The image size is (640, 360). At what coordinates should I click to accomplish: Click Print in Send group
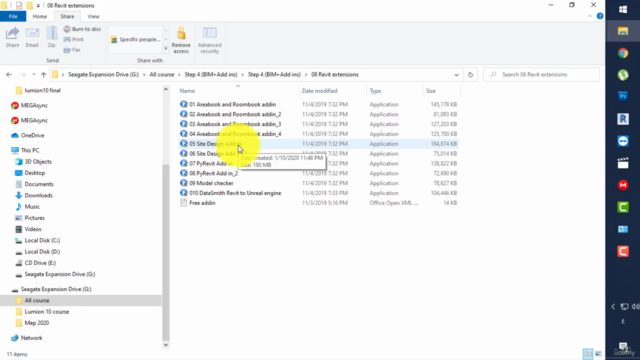pyautogui.click(x=73, y=40)
